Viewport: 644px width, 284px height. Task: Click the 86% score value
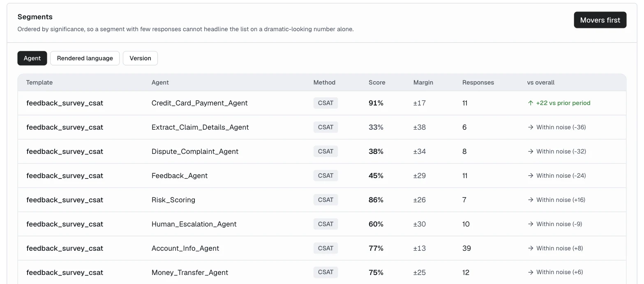click(376, 200)
